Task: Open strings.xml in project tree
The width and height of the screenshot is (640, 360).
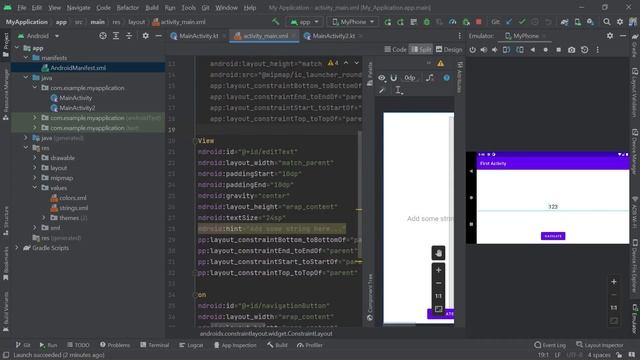Action: click(73, 208)
